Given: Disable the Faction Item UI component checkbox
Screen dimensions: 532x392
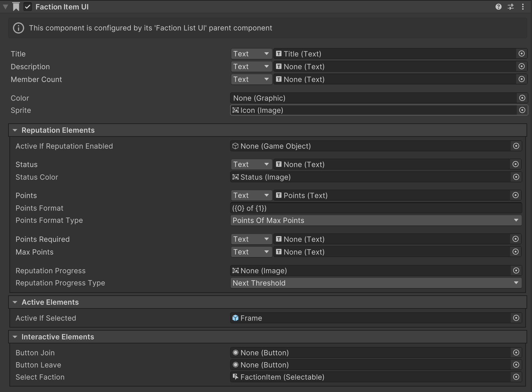Looking at the screenshot, I should pyautogui.click(x=28, y=7).
